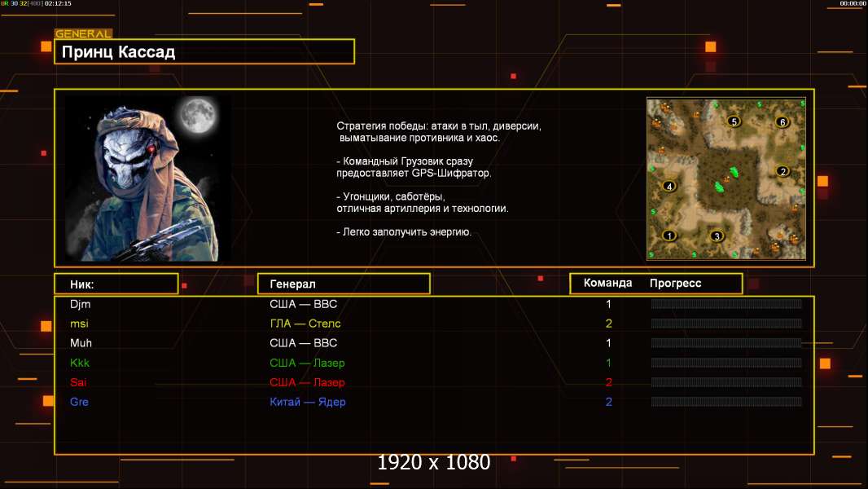This screenshot has height=489, width=868.
Task: Select player nickname Muh
Action: pyautogui.click(x=81, y=343)
